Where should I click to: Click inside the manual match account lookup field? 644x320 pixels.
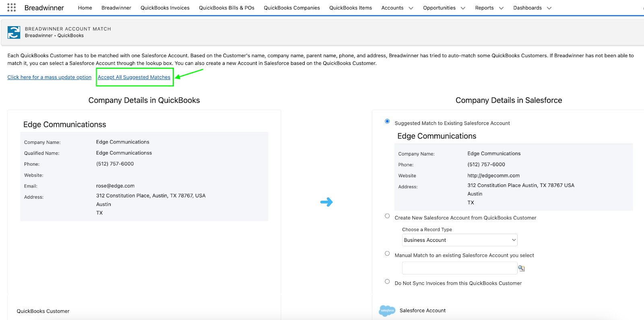click(460, 268)
